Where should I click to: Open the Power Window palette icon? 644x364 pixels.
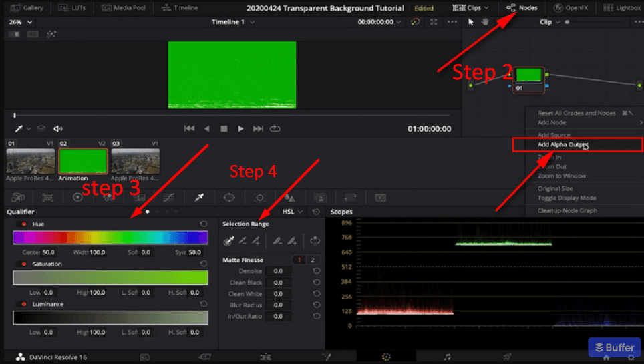point(229,198)
